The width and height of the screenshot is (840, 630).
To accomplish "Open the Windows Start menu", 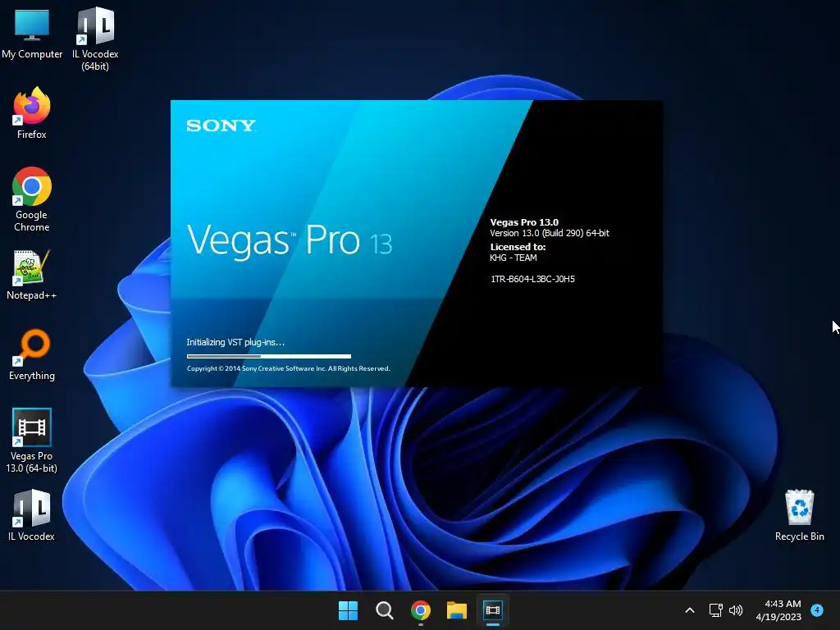I will pyautogui.click(x=348, y=610).
